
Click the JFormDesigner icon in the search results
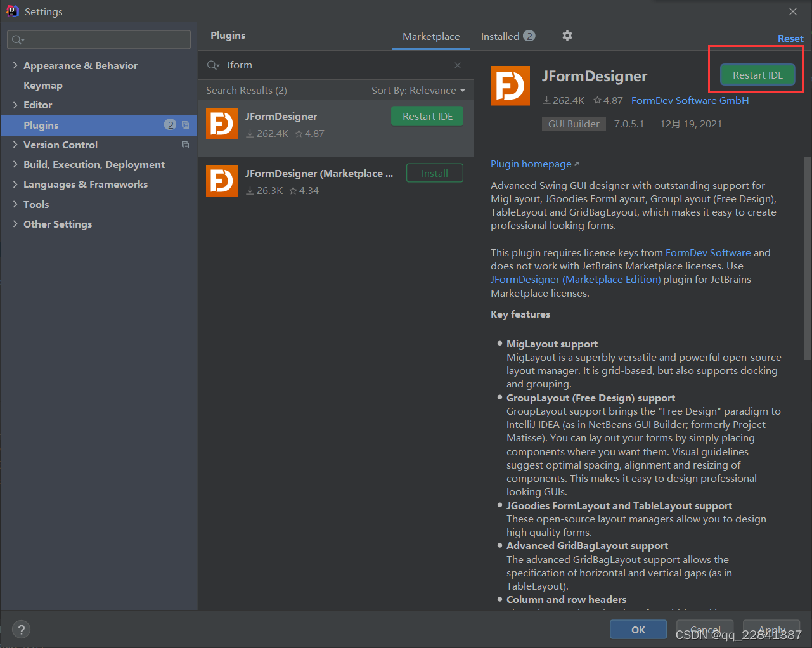click(222, 124)
